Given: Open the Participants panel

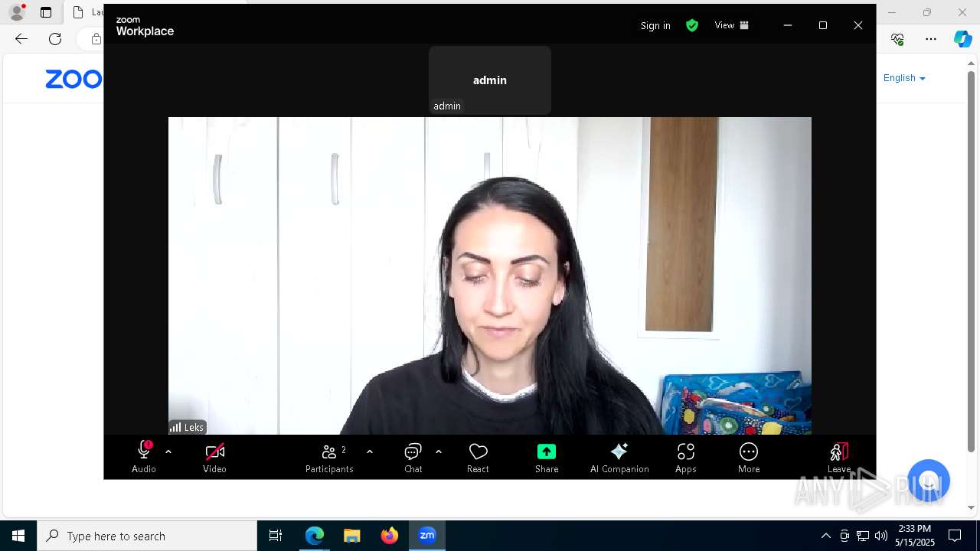Looking at the screenshot, I should click(329, 457).
